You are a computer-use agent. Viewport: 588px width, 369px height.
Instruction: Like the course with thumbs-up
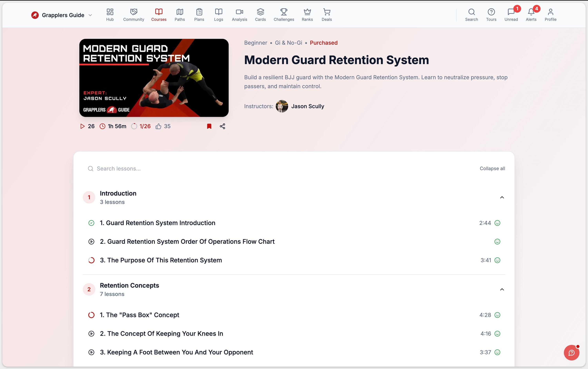[158, 126]
